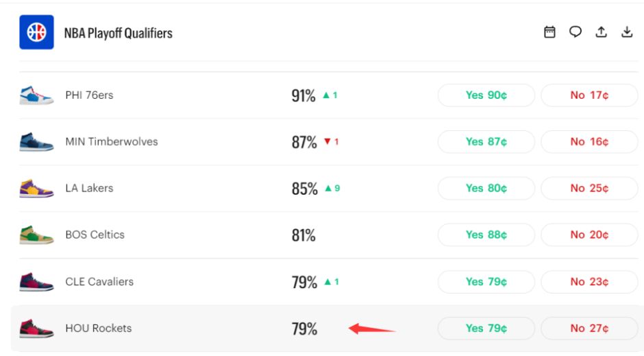Select the PHI 76ers sneaker icon

(x=36, y=95)
